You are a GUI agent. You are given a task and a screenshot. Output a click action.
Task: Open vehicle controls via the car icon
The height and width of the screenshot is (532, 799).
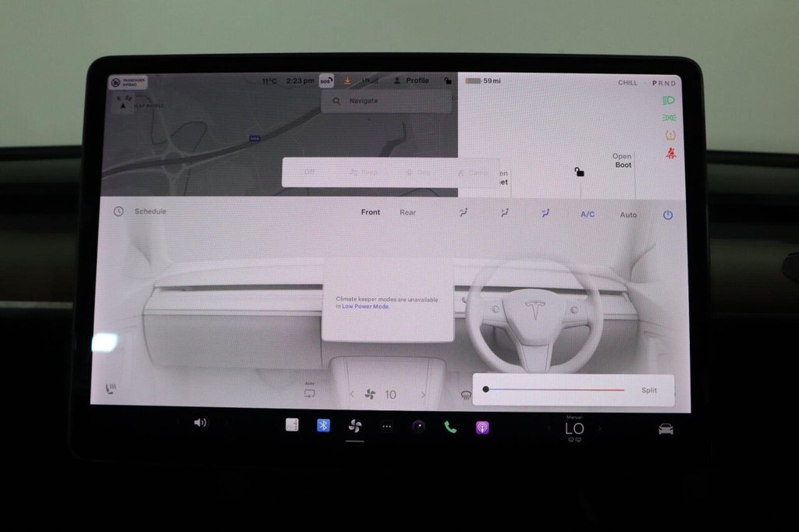point(664,427)
